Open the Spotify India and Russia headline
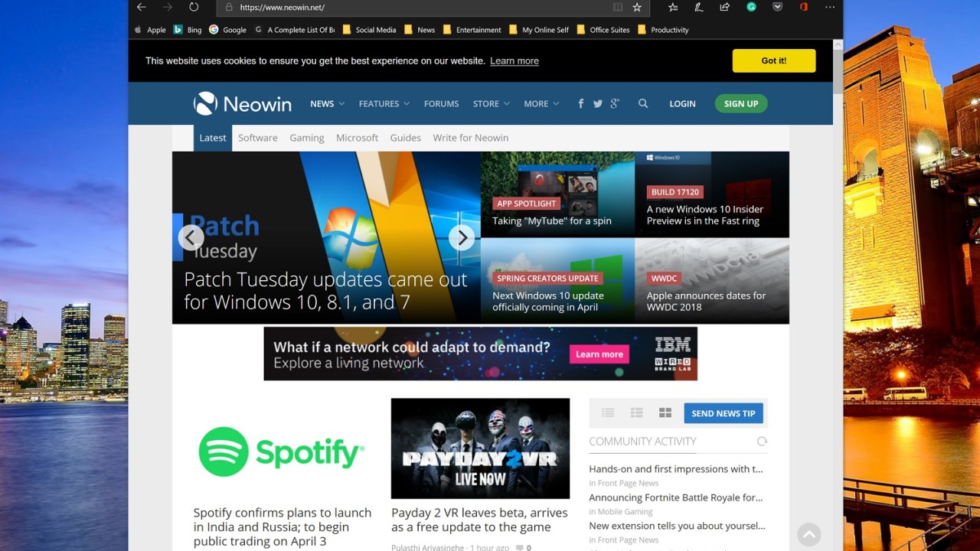This screenshot has height=551, width=980. tap(283, 527)
